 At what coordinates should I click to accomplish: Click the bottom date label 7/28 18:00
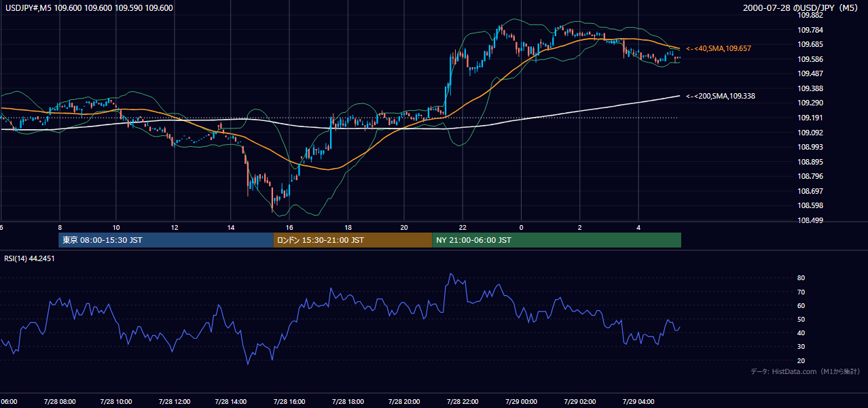pos(346,402)
